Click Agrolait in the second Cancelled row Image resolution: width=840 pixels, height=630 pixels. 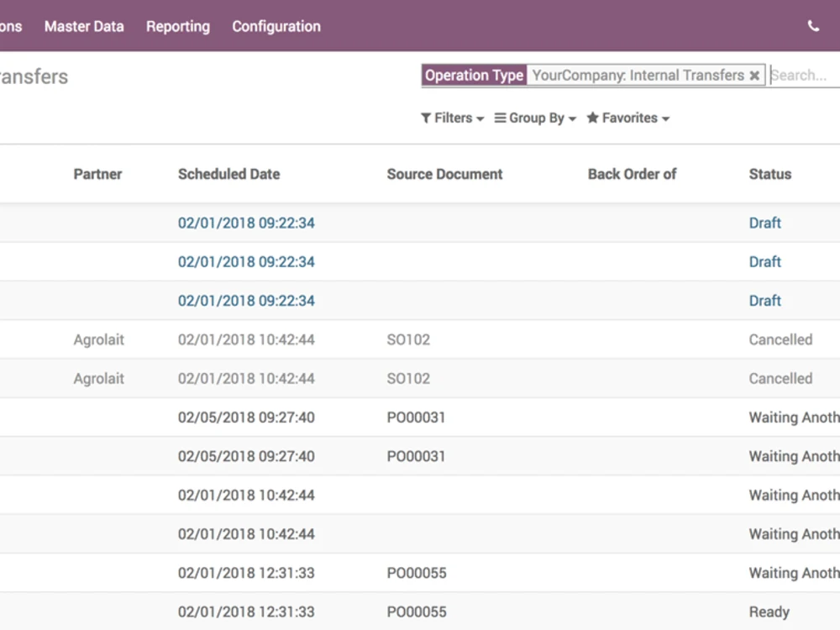[98, 379]
